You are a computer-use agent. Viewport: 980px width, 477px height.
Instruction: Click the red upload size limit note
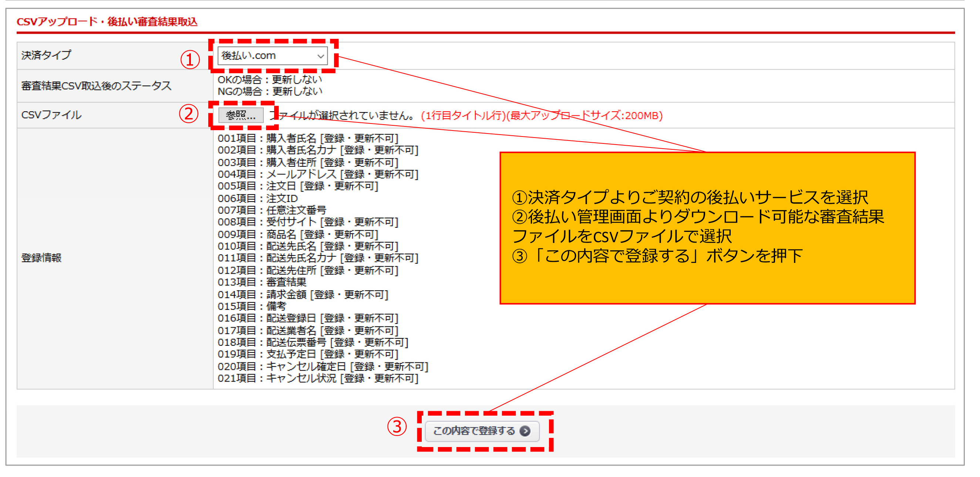click(542, 115)
